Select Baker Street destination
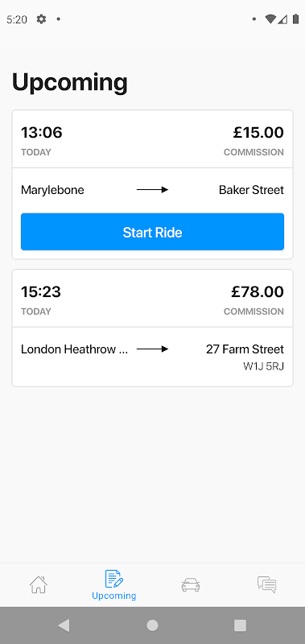Viewport: 305px width, 644px height. (x=251, y=190)
